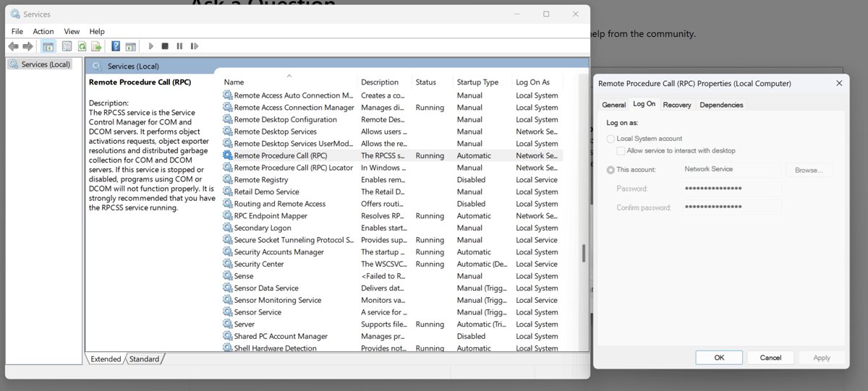Click the Cancel button in the dialog
The width and height of the screenshot is (868, 391).
pyautogui.click(x=770, y=357)
